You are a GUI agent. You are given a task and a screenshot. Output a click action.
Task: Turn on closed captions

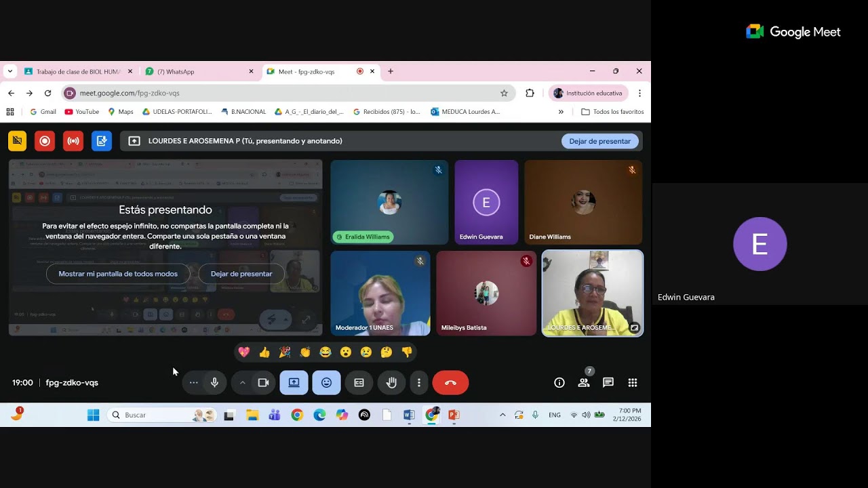coord(359,382)
